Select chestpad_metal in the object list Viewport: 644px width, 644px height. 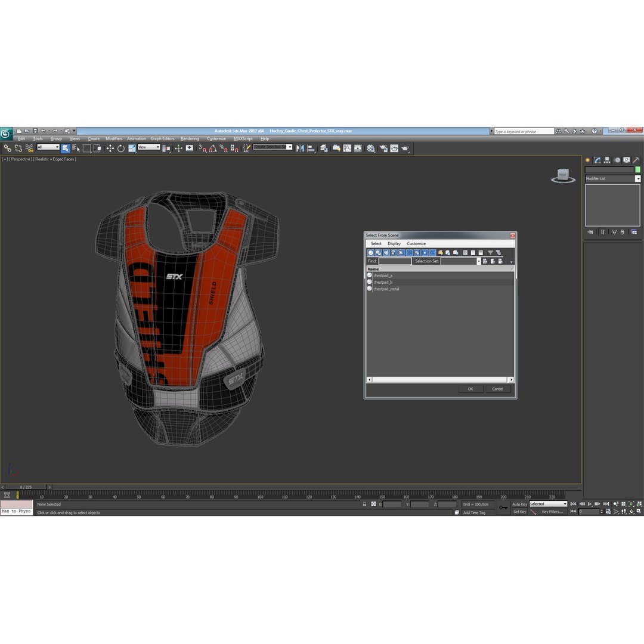(x=386, y=289)
